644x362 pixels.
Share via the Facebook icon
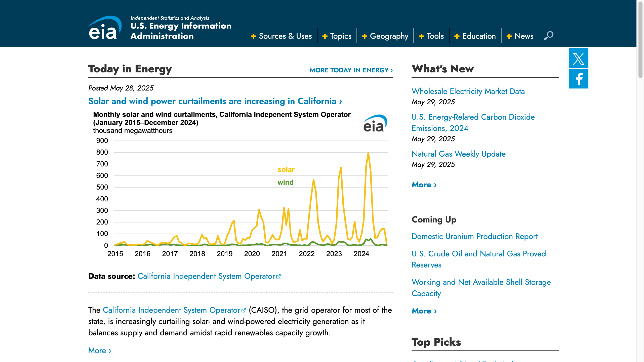click(578, 79)
